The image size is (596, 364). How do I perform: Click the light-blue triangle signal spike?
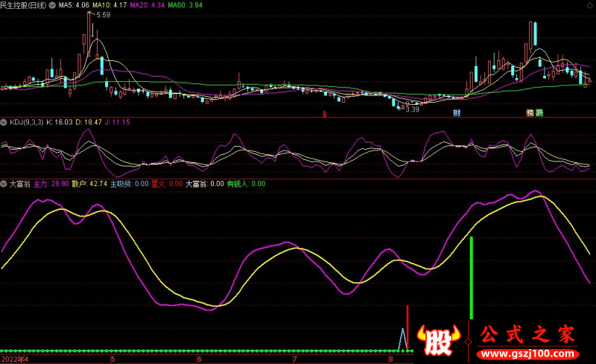[403, 339]
